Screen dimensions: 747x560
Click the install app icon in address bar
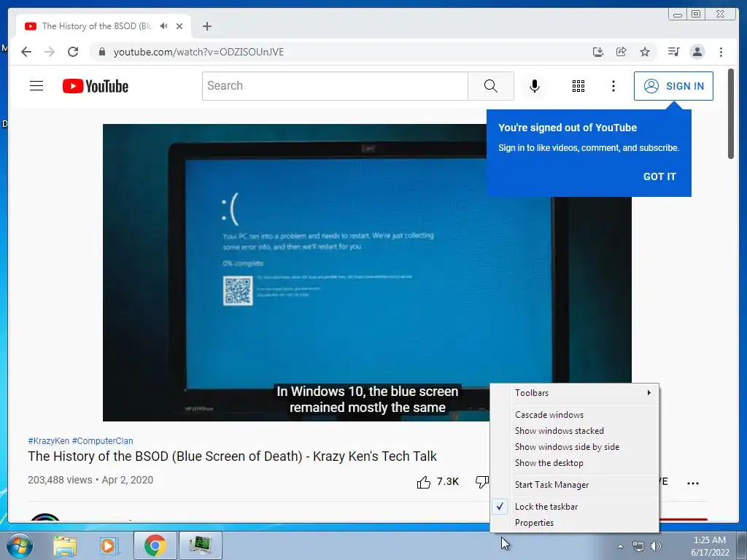tap(598, 52)
